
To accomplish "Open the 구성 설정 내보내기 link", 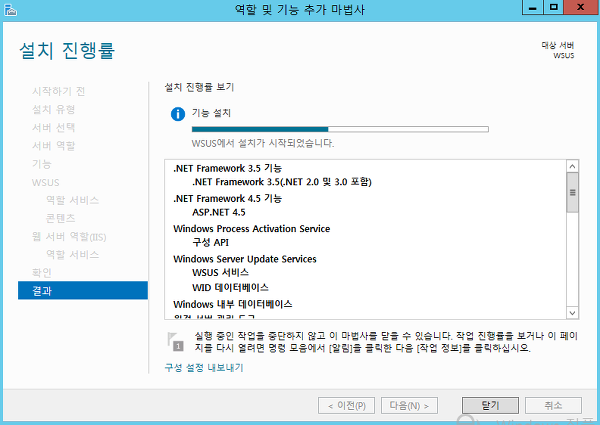I will pos(204,368).
